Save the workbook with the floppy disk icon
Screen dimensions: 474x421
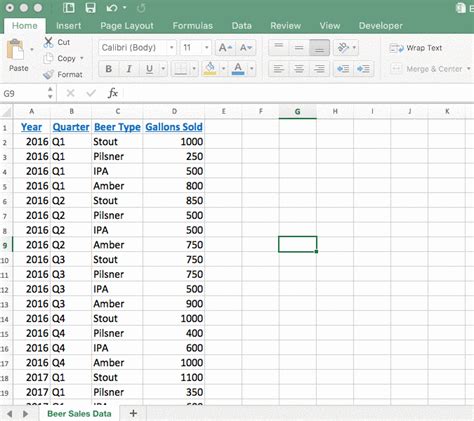(91, 8)
